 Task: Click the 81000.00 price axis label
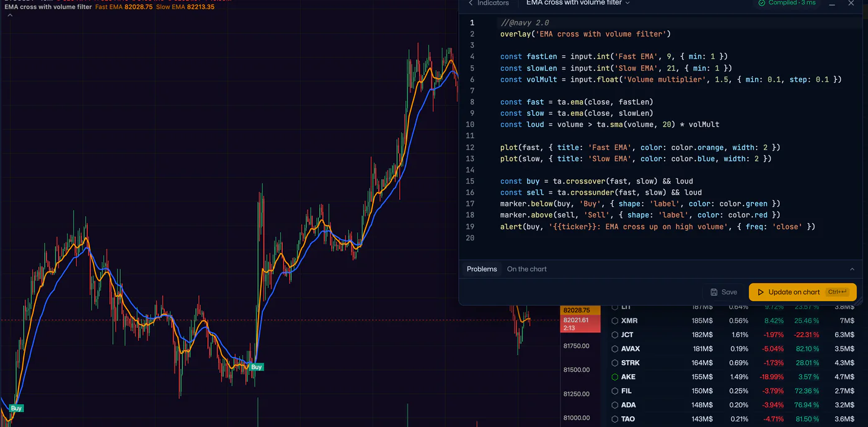(x=576, y=418)
